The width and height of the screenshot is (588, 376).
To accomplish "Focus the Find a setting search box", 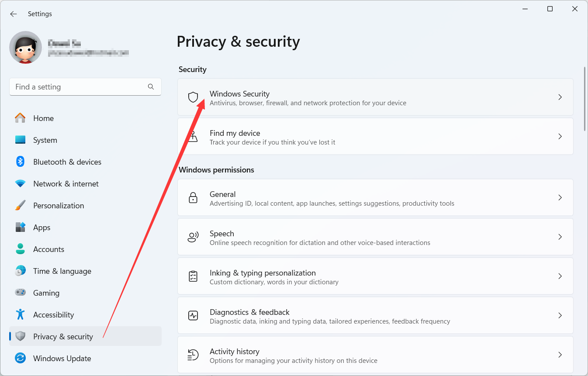I will [79, 87].
